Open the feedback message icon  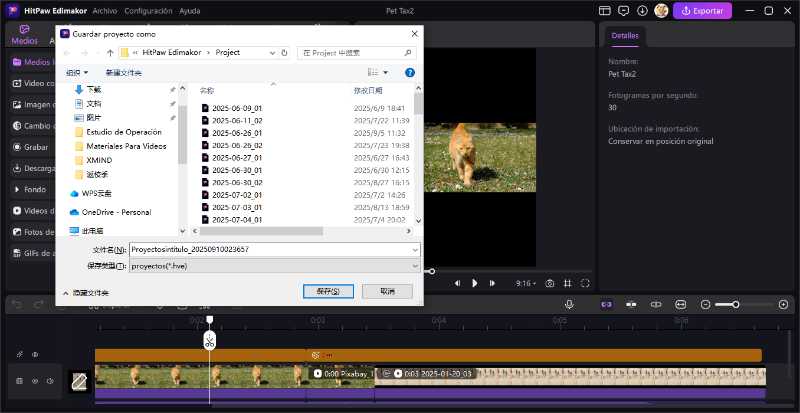point(624,10)
